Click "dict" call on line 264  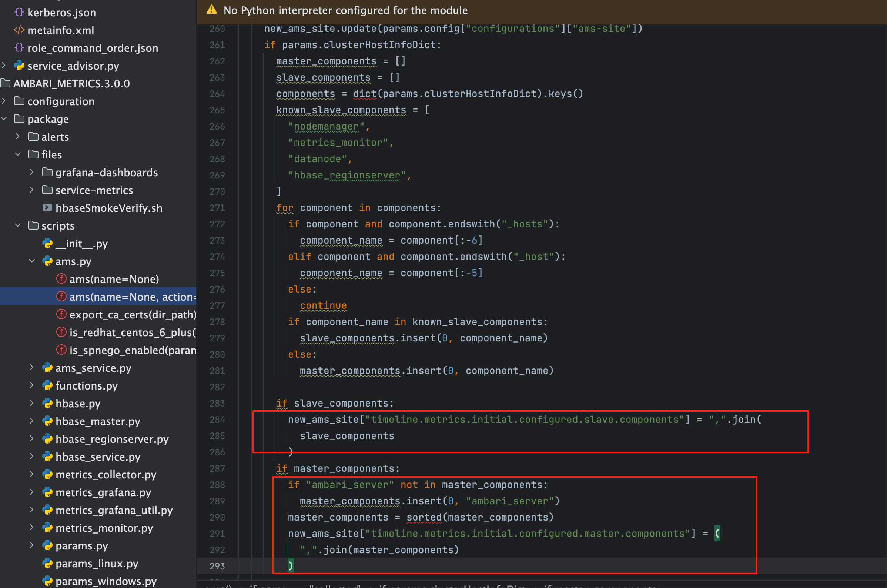[365, 94]
